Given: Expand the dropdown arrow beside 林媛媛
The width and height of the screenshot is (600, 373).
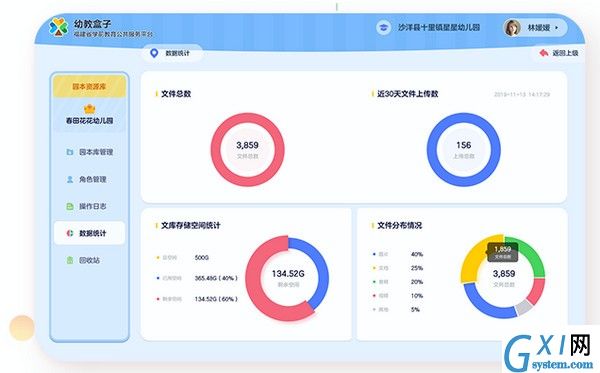Looking at the screenshot, I should pos(556,28).
